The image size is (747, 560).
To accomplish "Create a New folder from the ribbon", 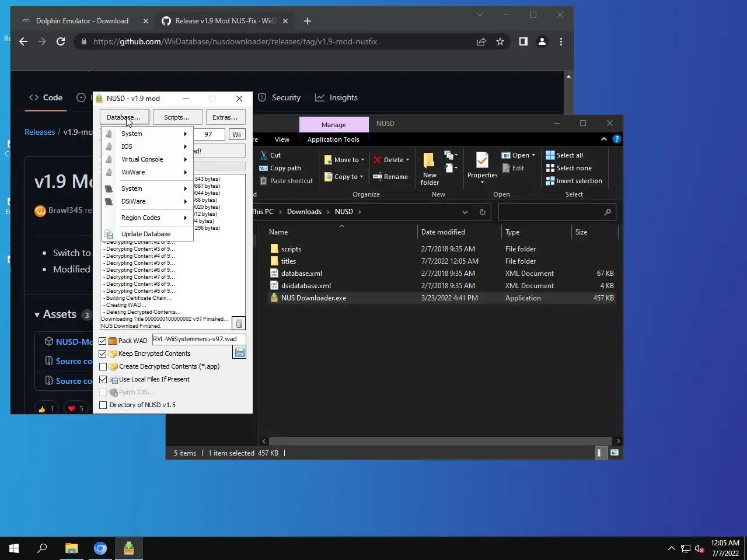I will [430, 169].
